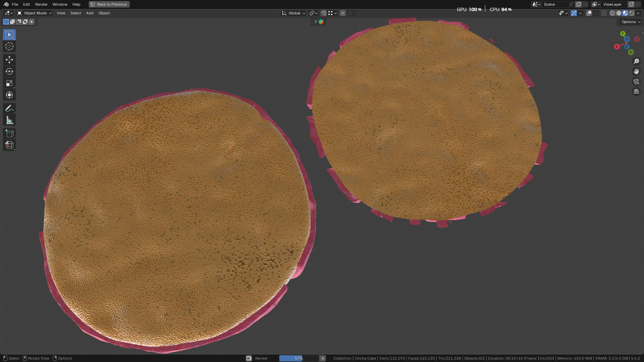
Task: Click the colorful cube addon icon
Action: tap(321, 22)
